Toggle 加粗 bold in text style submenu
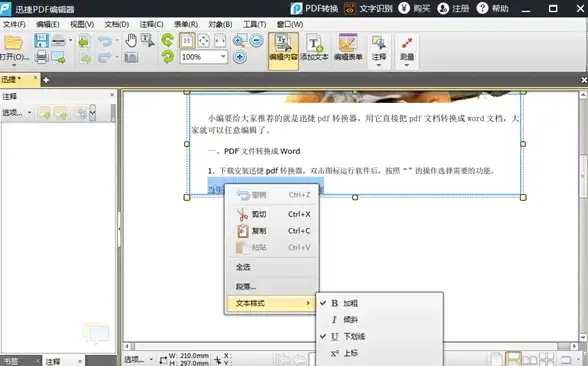588x366 pixels. 380,303
